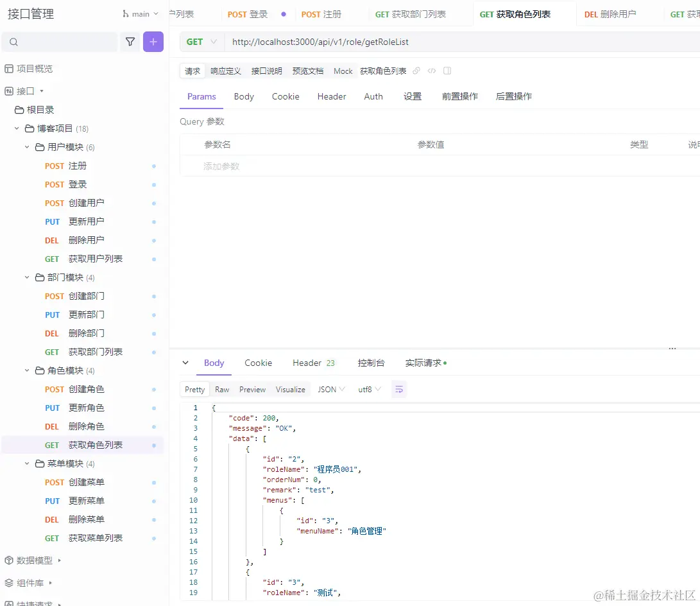Click the git branch icon beside main
This screenshot has width=700, height=606.
[x=126, y=14]
